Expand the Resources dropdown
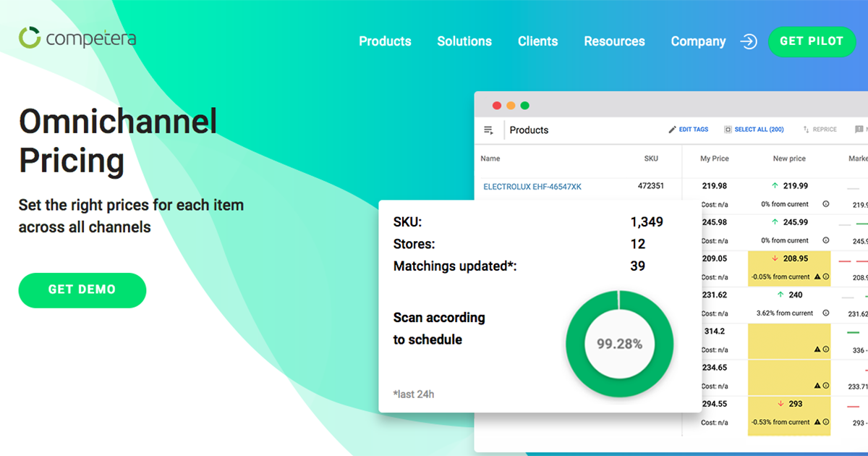Viewport: 868px width, 456px height. coord(614,41)
